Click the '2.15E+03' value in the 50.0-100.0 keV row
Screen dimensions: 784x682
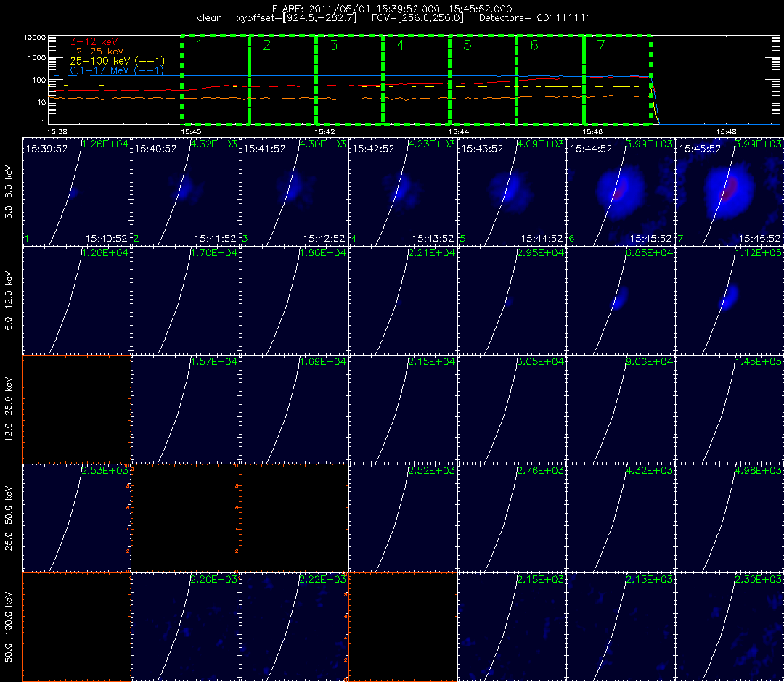pos(541,579)
